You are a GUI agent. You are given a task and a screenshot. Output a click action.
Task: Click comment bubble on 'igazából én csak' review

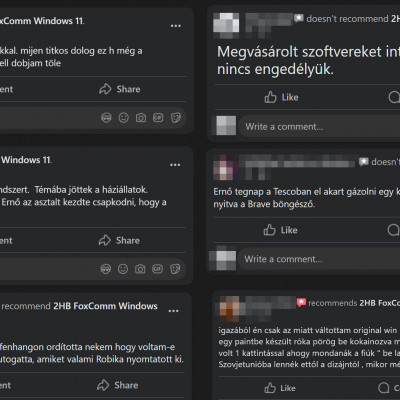pyautogui.click(x=384, y=388)
